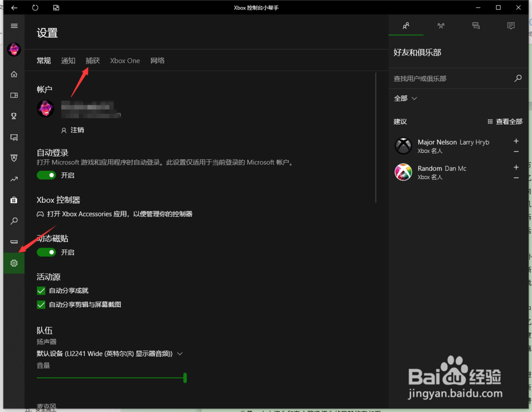Open Clubs shield icon in sidebar
532x412 pixels.
point(14,158)
